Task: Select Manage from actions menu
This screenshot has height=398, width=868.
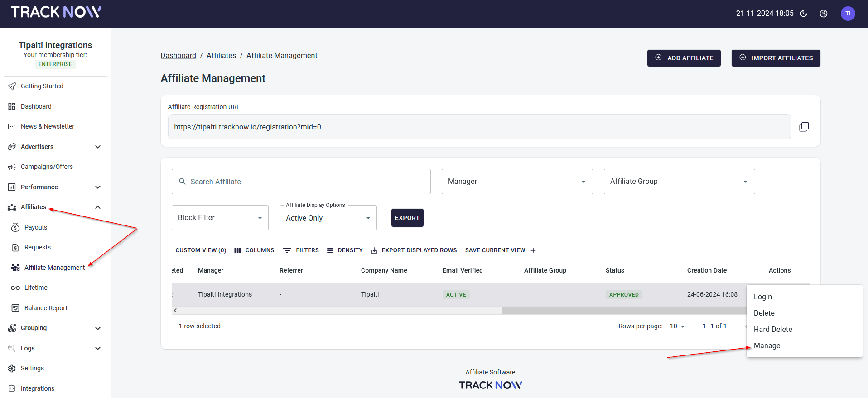Action: coord(767,346)
